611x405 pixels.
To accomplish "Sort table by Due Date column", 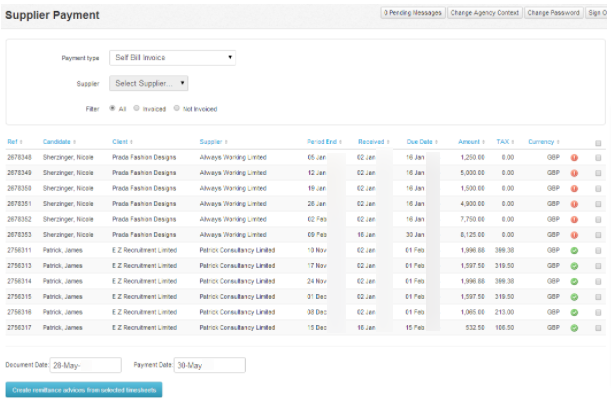I will click(422, 141).
